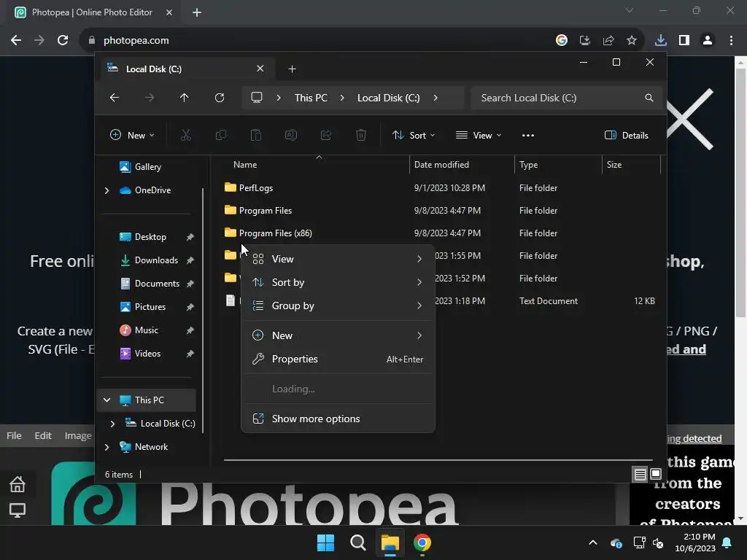Close the Local Disk (C:) tab
The height and width of the screenshot is (560, 747).
[260, 69]
